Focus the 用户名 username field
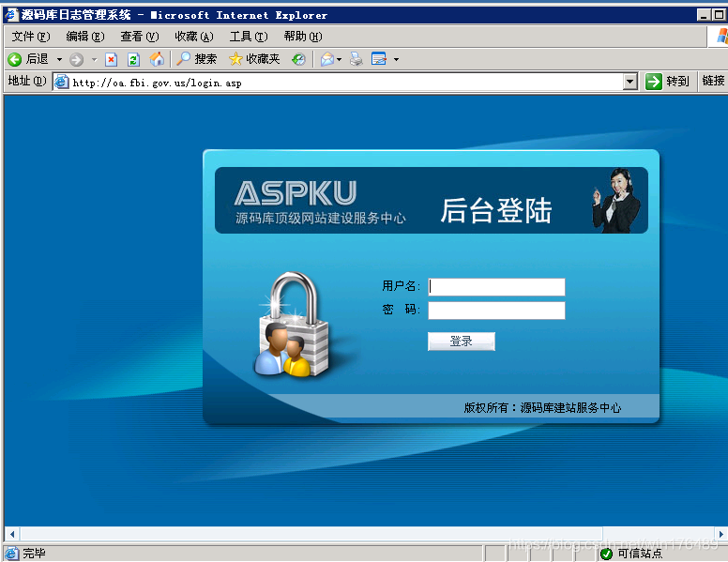728x562 pixels. click(x=496, y=287)
